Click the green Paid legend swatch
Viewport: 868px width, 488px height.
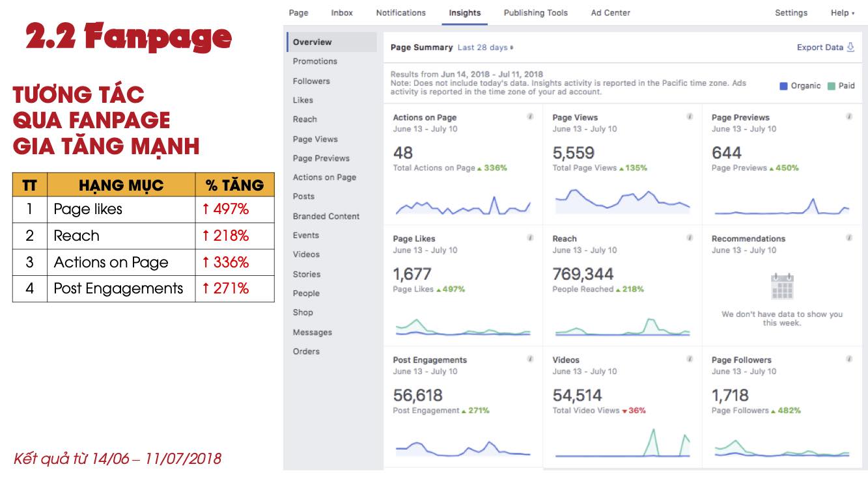pyautogui.click(x=832, y=86)
